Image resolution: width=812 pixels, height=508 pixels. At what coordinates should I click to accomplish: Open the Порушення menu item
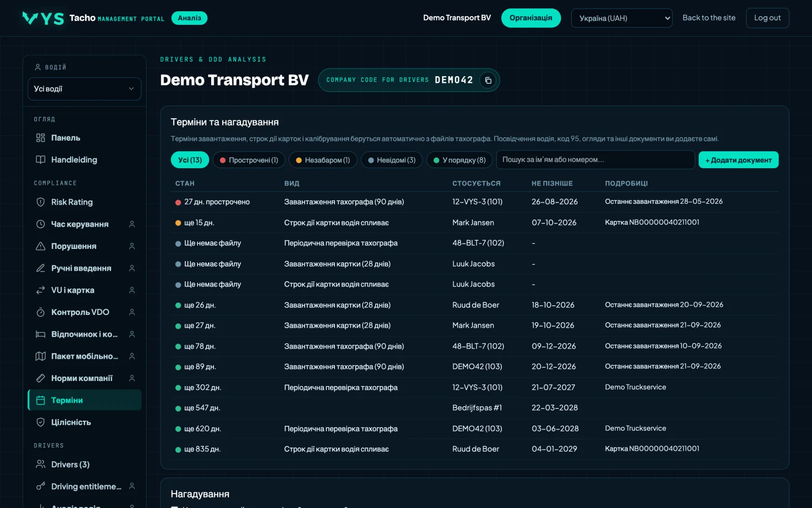point(84,246)
